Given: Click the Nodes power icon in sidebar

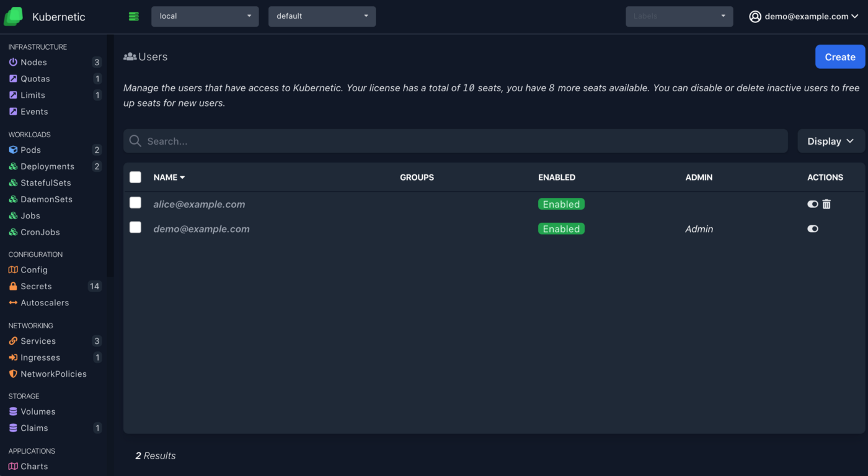Looking at the screenshot, I should [13, 62].
